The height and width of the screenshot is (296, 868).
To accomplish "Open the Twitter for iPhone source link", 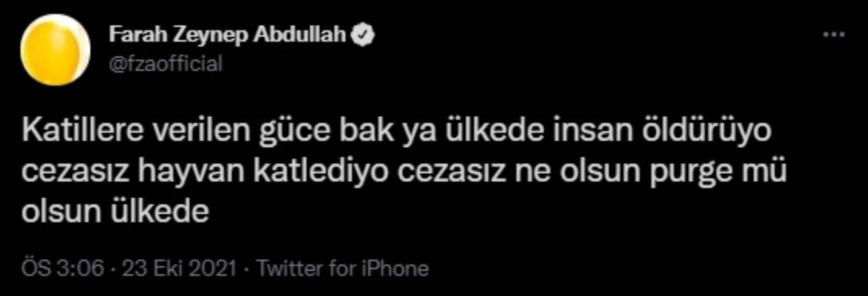I will pos(344,268).
